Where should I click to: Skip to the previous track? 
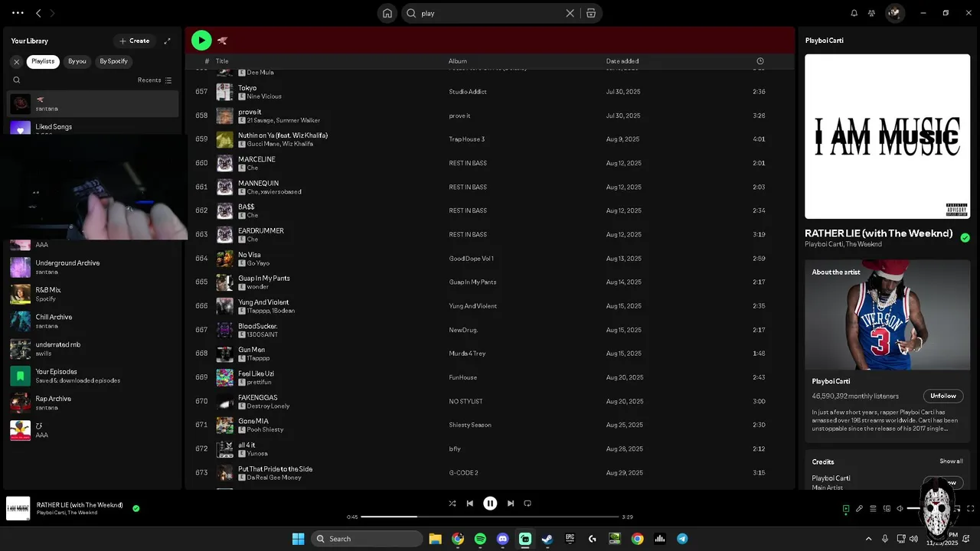pos(470,504)
